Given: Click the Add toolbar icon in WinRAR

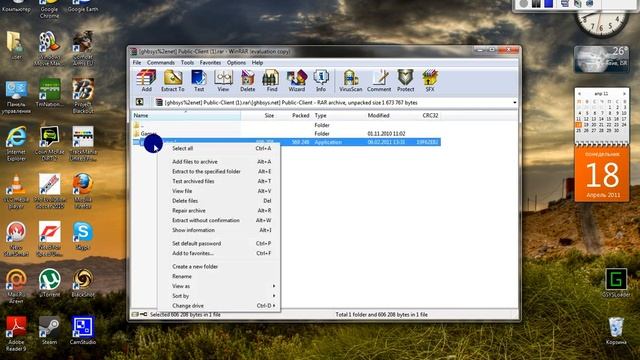Looking at the screenshot, I should pos(146,80).
